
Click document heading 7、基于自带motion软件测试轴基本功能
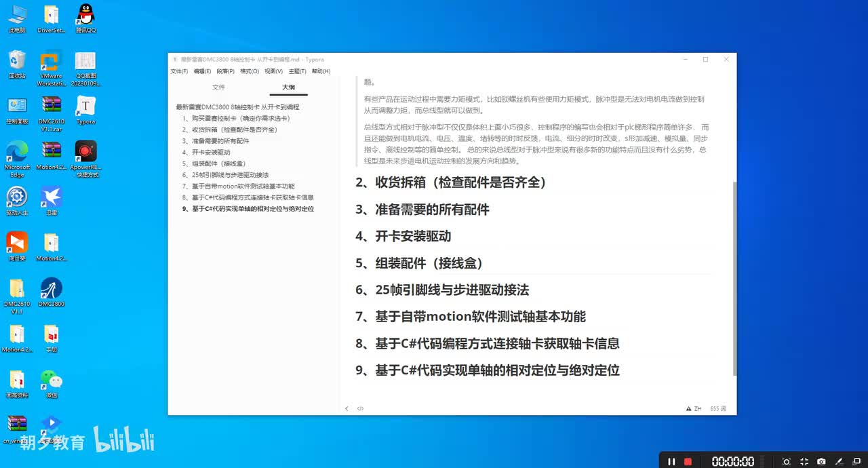(471, 317)
